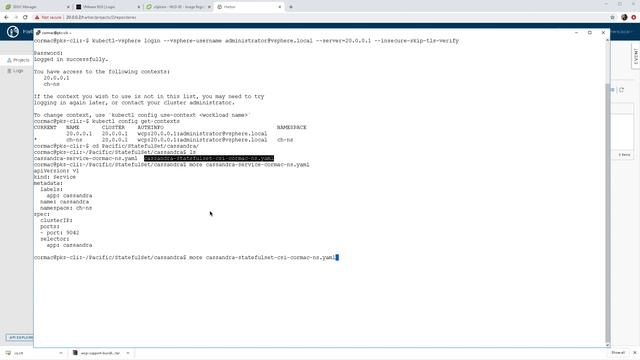Close the vSphere Image Registry tab
This screenshot has width=640, height=360.
209,7
